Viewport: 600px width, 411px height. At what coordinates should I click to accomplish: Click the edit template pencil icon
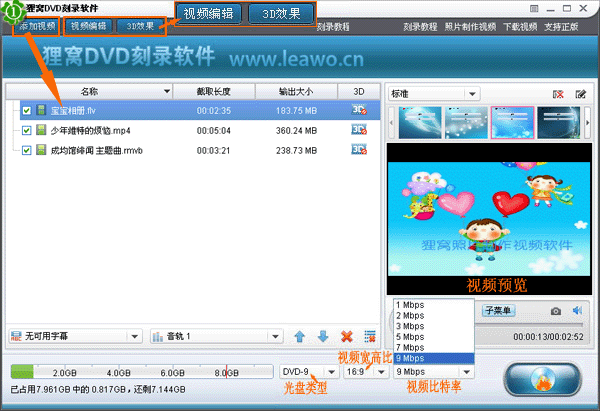point(580,94)
